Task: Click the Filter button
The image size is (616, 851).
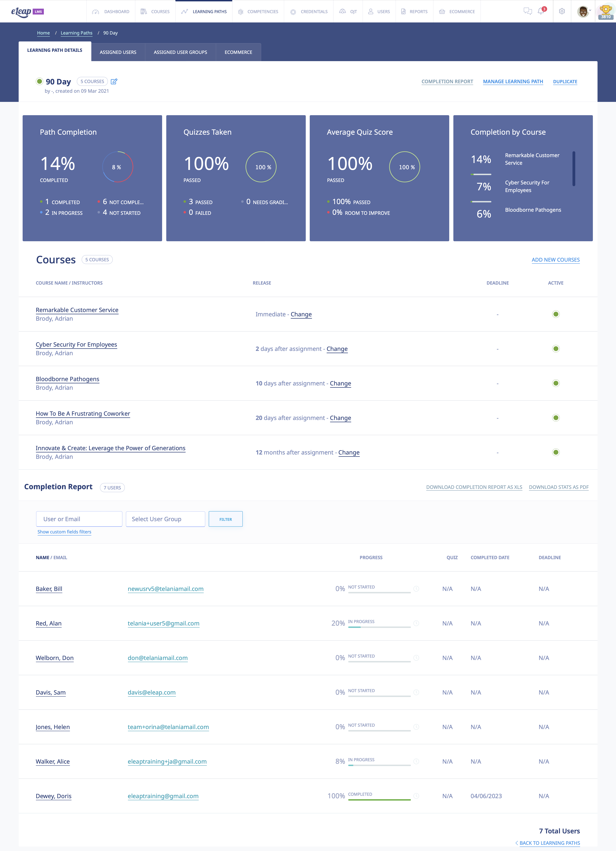Action: [x=225, y=519]
